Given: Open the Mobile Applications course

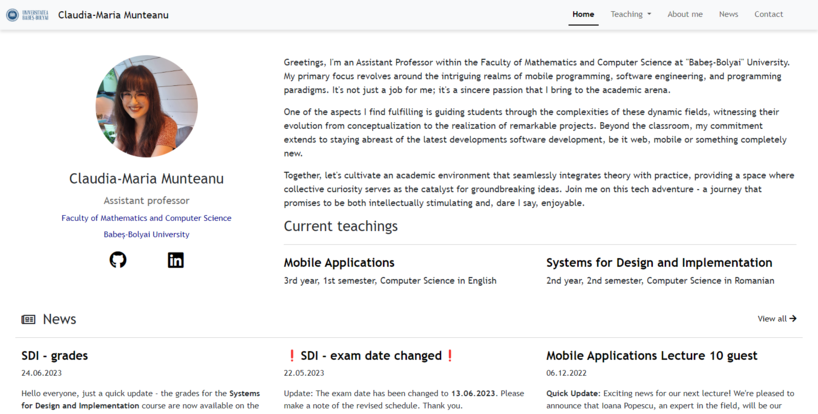Looking at the screenshot, I should pos(339,262).
